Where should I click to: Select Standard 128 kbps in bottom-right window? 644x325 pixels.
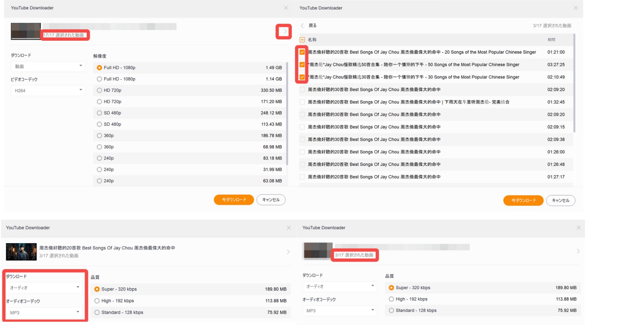(x=391, y=310)
